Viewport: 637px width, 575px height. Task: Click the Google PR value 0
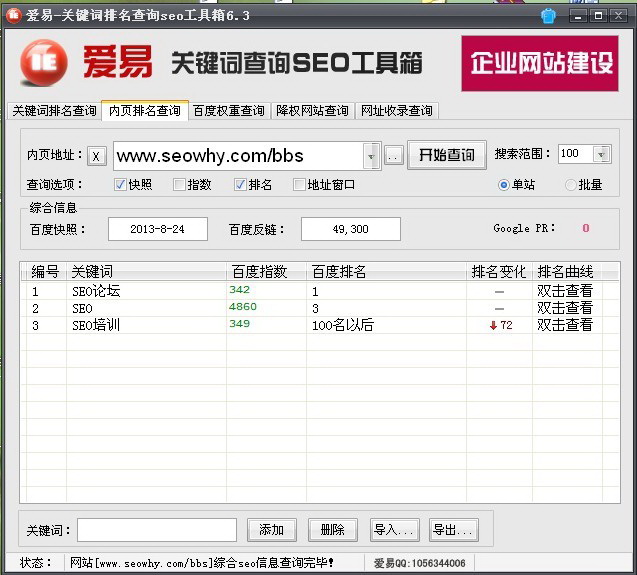coord(585,228)
